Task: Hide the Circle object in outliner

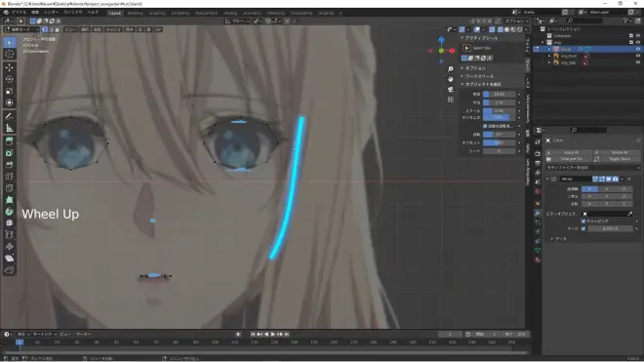Action: point(638,49)
